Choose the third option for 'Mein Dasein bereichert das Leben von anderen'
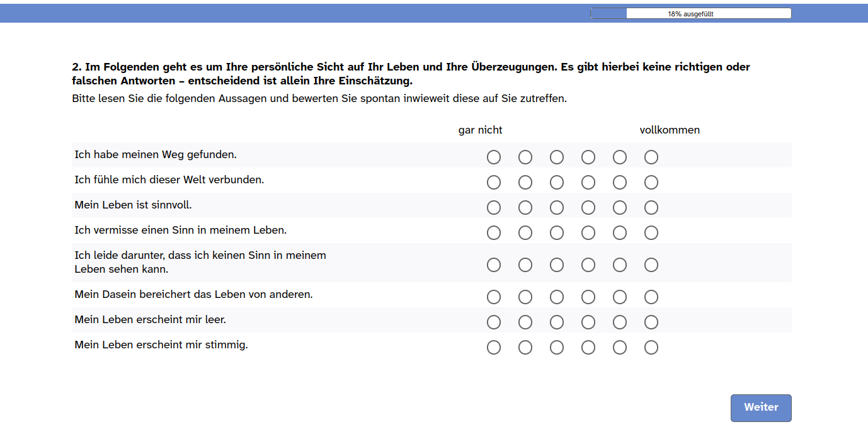The height and width of the screenshot is (434, 868). [x=557, y=297]
